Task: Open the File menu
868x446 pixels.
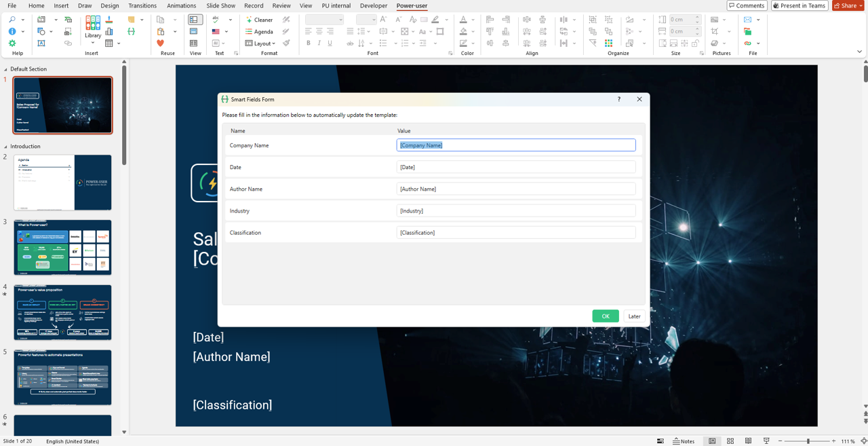Action: pyautogui.click(x=12, y=5)
